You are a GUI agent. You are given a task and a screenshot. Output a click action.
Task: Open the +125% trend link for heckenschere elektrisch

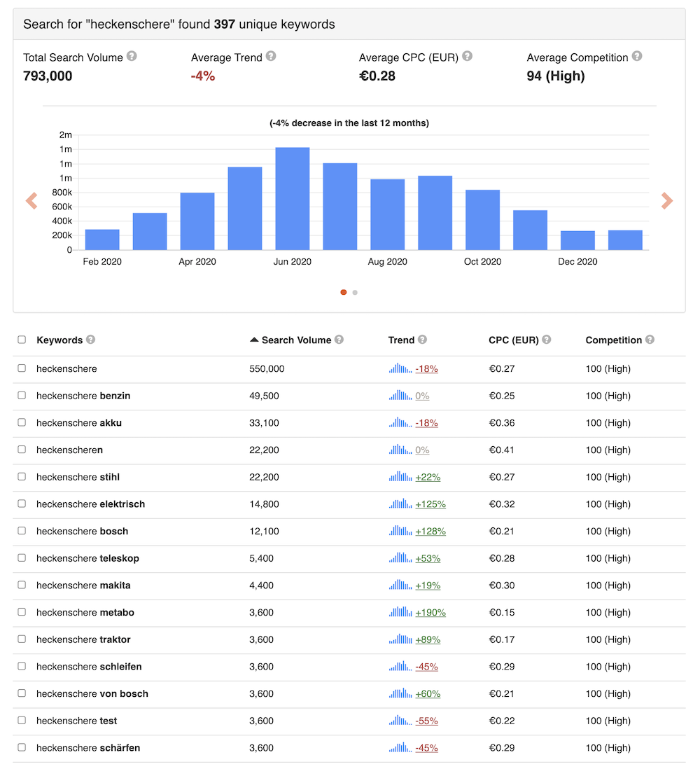coord(430,504)
